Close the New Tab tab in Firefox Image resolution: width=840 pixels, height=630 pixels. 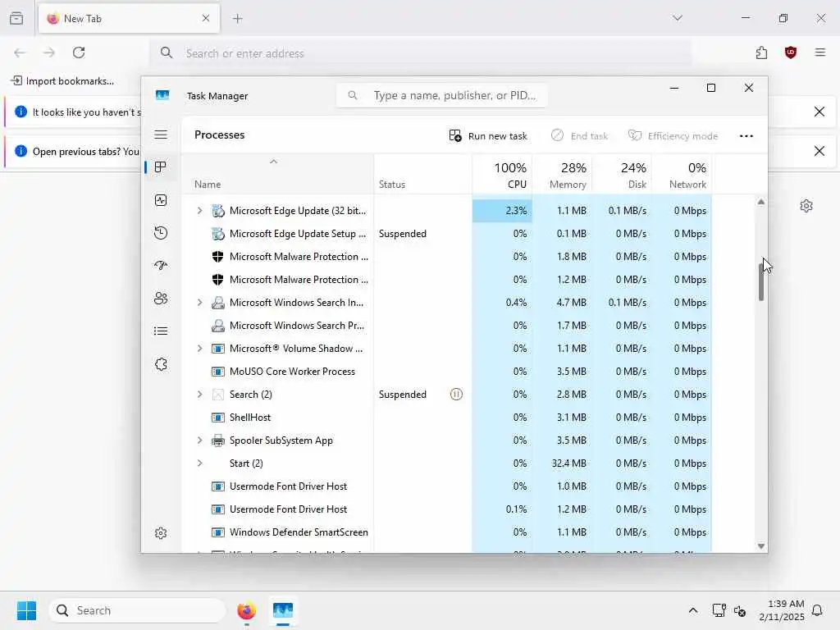click(x=206, y=18)
